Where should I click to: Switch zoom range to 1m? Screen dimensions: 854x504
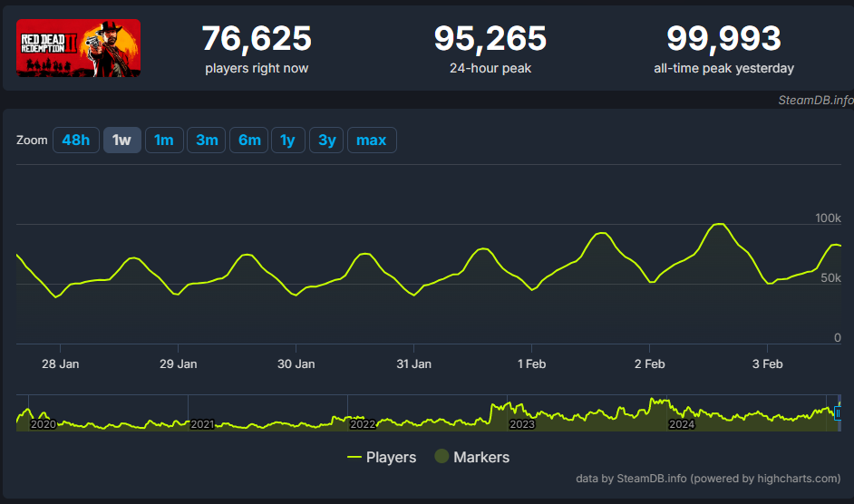(163, 141)
